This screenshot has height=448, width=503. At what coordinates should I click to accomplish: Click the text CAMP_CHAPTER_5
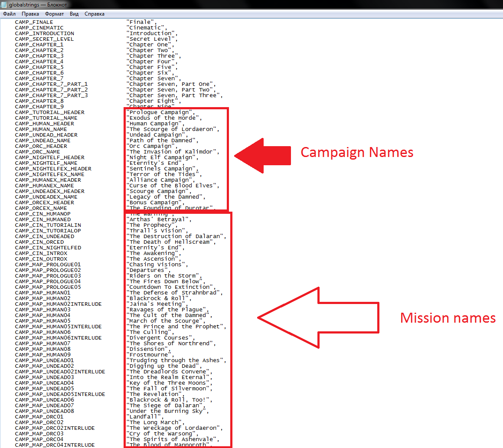(39, 67)
